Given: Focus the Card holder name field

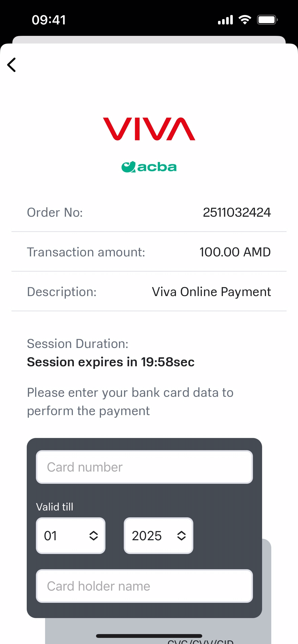Looking at the screenshot, I should point(144,586).
